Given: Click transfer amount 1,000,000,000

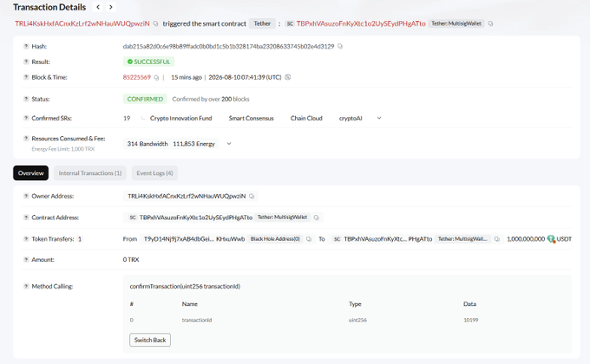Looking at the screenshot, I should (x=526, y=239).
